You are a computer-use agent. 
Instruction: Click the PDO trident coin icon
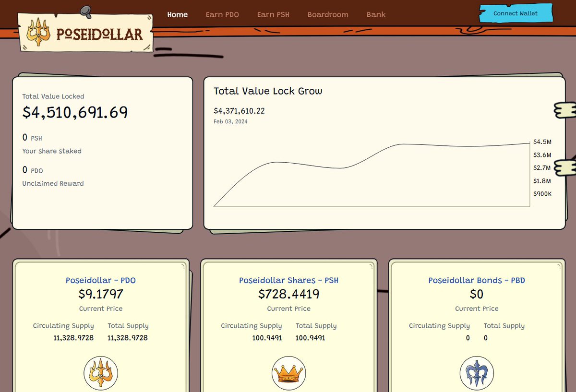click(x=100, y=372)
